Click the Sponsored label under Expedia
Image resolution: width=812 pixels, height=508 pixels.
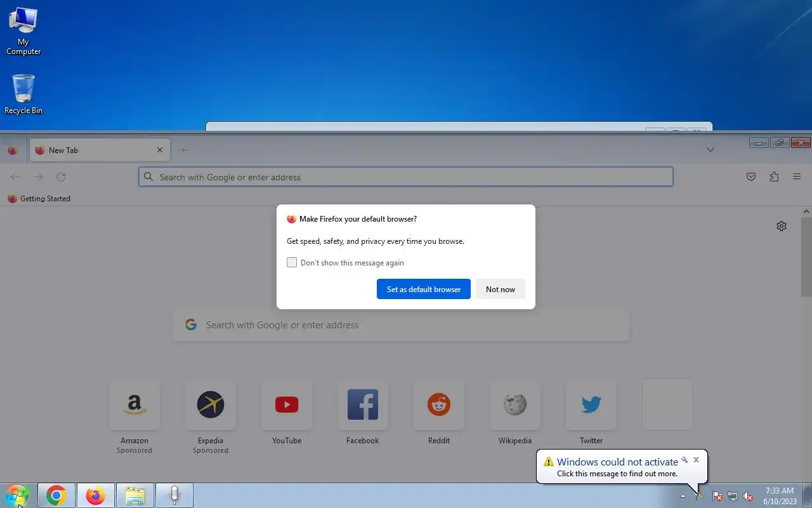coord(211,450)
